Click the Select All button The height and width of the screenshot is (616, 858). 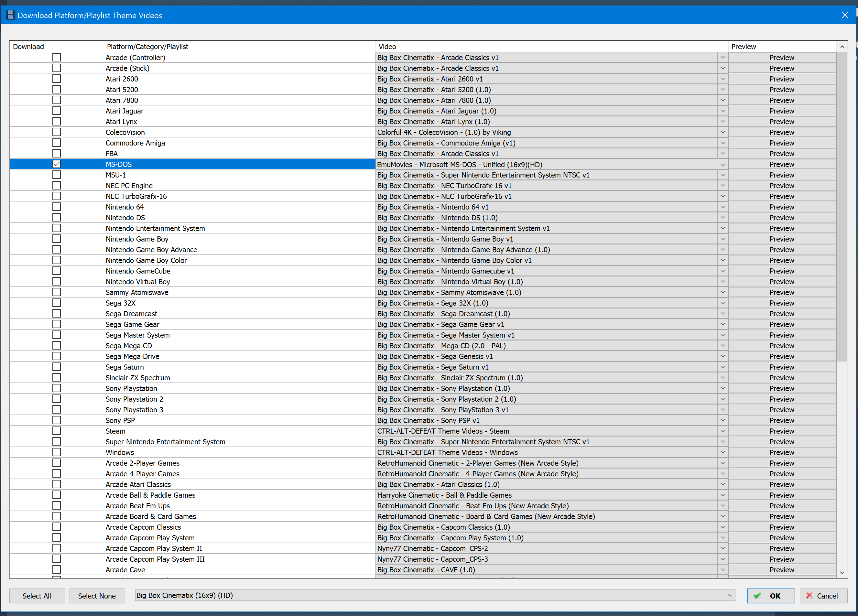tap(37, 596)
